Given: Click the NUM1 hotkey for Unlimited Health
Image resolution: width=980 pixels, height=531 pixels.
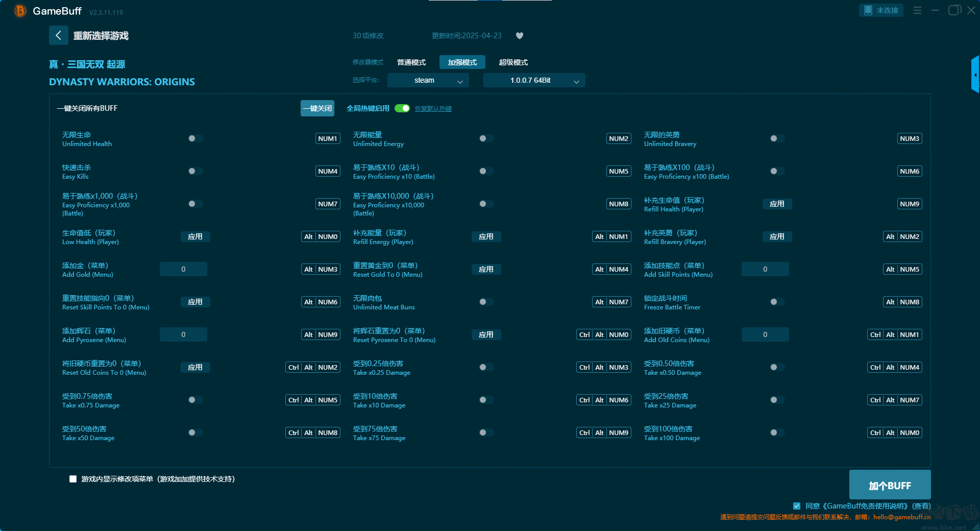Looking at the screenshot, I should click(328, 138).
